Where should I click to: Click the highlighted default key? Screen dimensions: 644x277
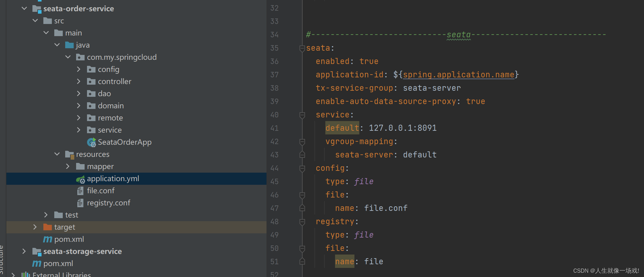342,128
